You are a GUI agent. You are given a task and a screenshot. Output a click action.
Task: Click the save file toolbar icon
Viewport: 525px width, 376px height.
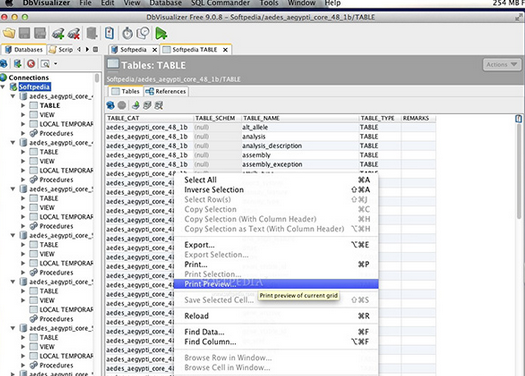[x=24, y=33]
